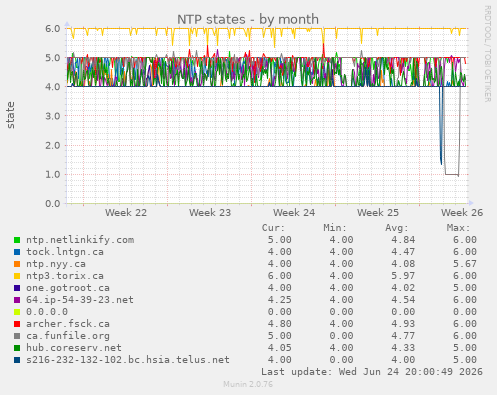Select the ntp.netlinkify.com legend label
Image resolution: width=497 pixels, height=395 pixels.
80,240
